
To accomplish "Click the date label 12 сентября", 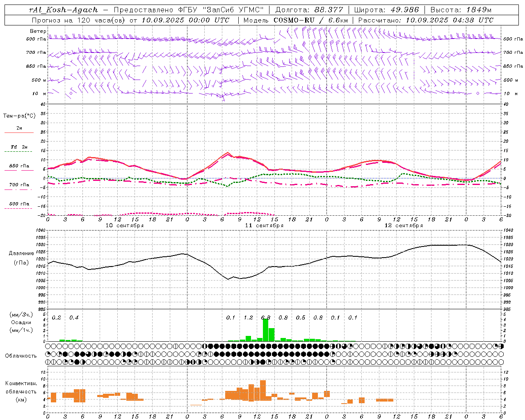I will 404,226.
